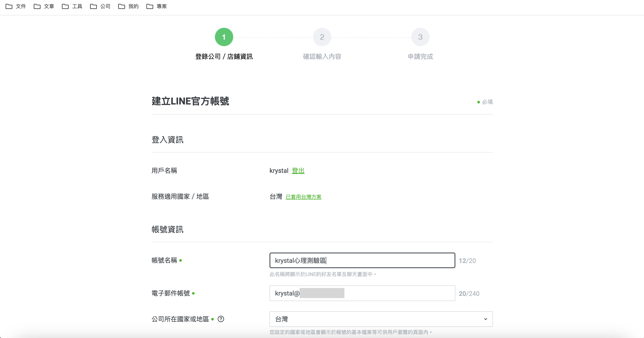644x338 pixels.
Task: Open the 文件 bookmark folder
Action: coord(16,6)
